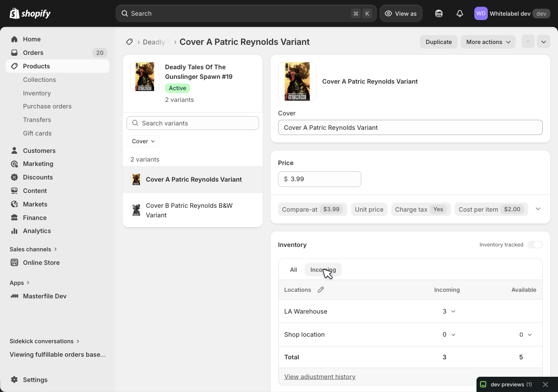Edit locations with the pencil icon
Image resolution: width=558 pixels, height=392 pixels.
pos(321,290)
